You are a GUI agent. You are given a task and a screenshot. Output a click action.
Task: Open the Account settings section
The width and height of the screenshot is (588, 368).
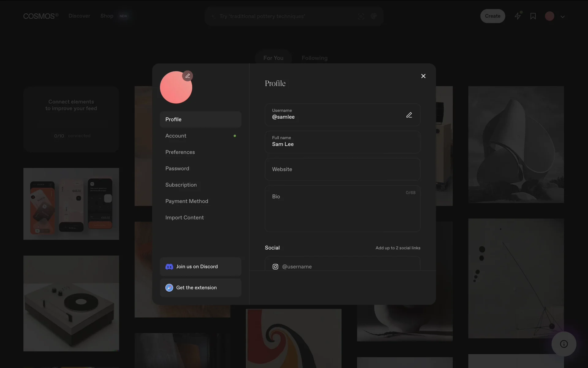tap(176, 136)
